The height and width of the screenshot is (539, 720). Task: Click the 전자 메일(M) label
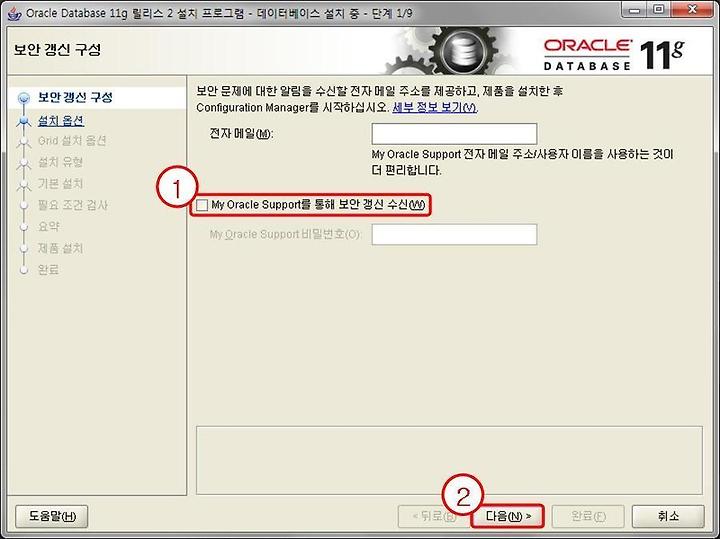click(241, 134)
